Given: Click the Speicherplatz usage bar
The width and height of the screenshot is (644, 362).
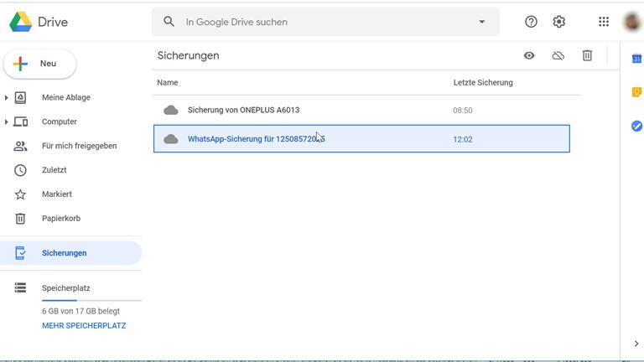Looking at the screenshot, I should coord(91,300).
